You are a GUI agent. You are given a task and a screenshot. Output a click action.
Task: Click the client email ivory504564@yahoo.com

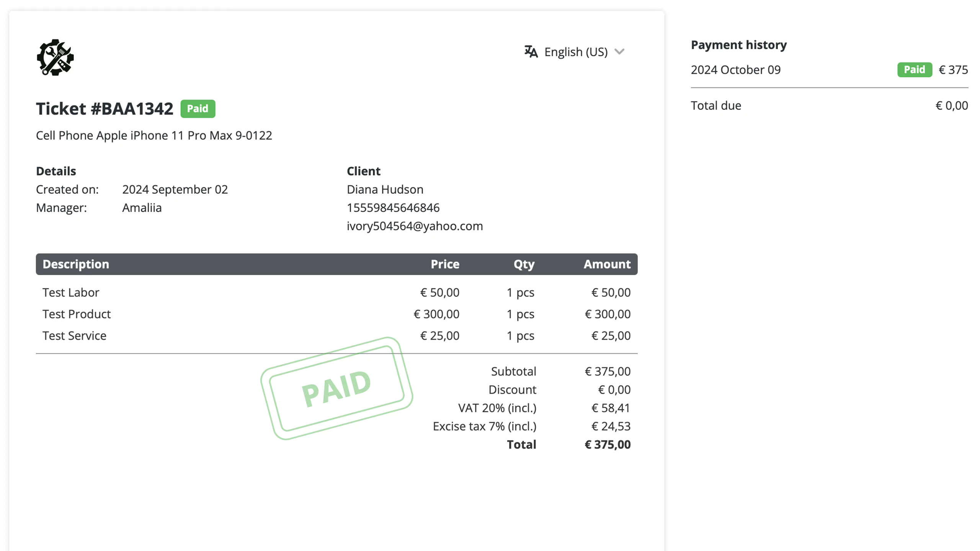(x=415, y=226)
